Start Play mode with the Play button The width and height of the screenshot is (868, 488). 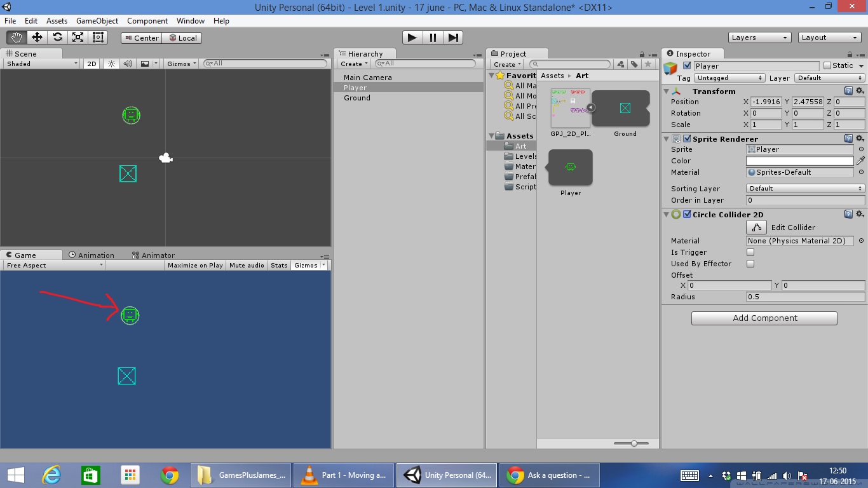click(412, 37)
